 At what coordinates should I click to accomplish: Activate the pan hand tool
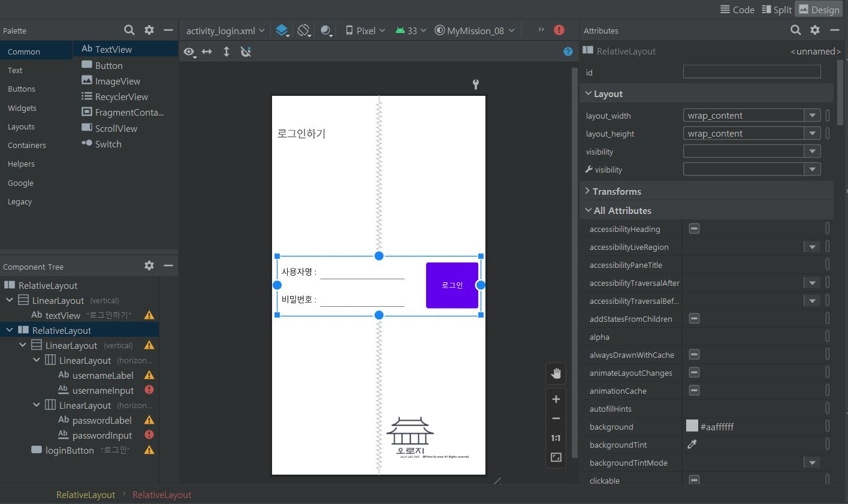coord(556,374)
